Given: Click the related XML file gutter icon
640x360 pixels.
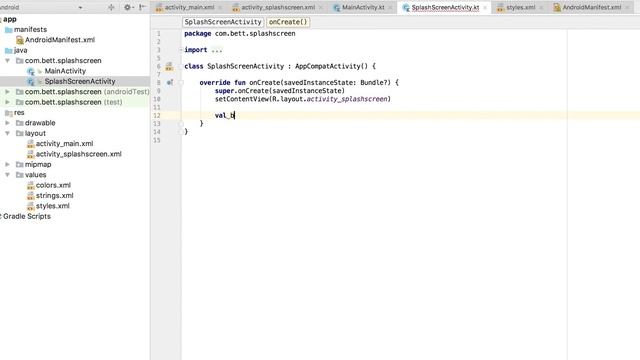Looking at the screenshot, I should pos(169,67).
